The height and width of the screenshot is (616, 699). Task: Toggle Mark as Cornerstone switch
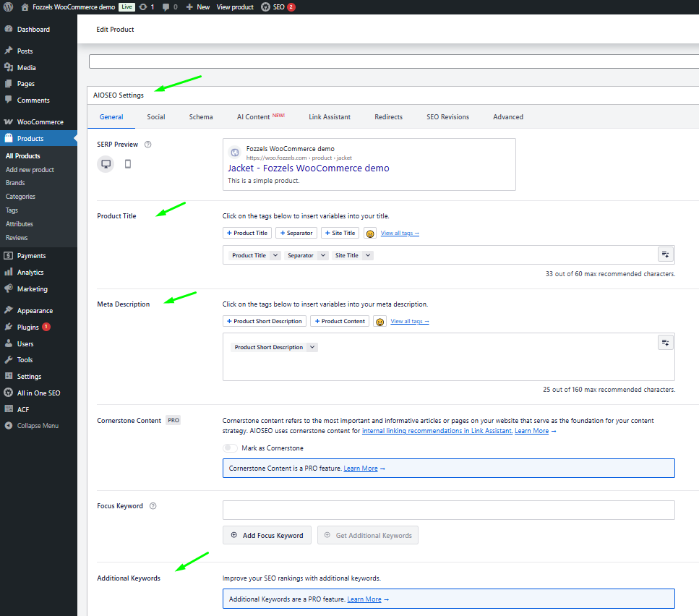pos(230,448)
